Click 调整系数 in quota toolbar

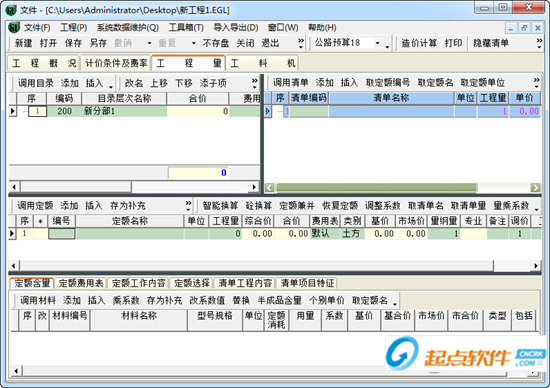(x=383, y=205)
